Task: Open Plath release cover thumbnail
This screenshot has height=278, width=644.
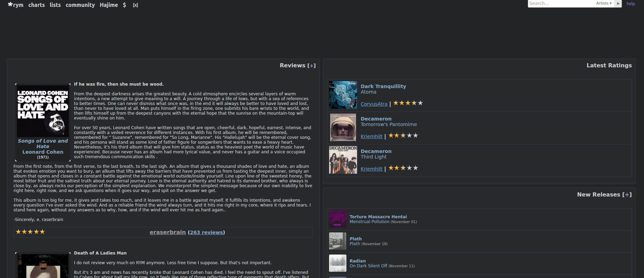Action: click(x=338, y=241)
